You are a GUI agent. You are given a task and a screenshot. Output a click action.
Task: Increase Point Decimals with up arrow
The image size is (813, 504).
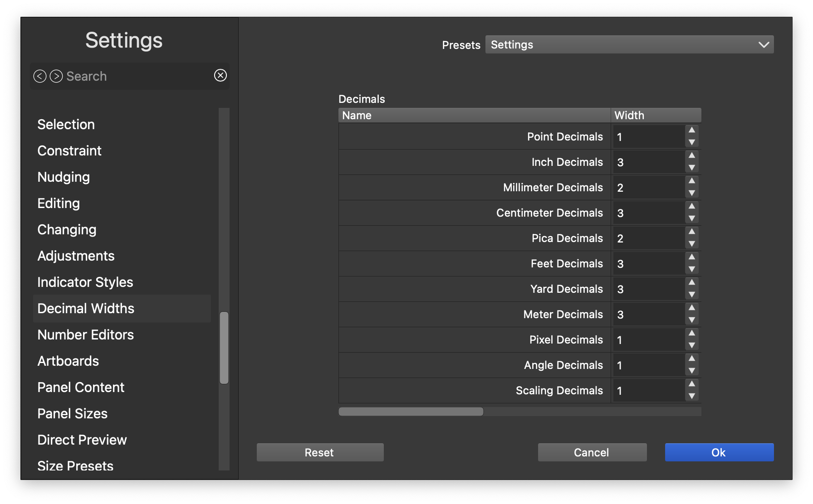(692, 131)
